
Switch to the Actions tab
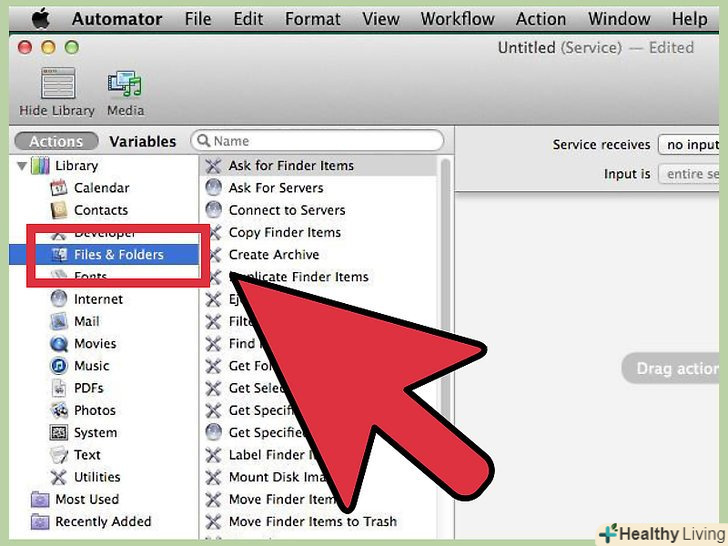(x=56, y=141)
